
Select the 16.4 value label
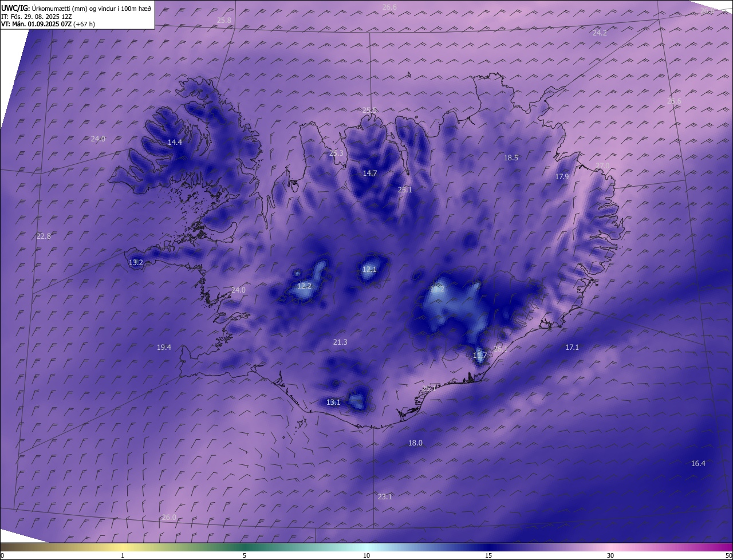[x=698, y=464]
